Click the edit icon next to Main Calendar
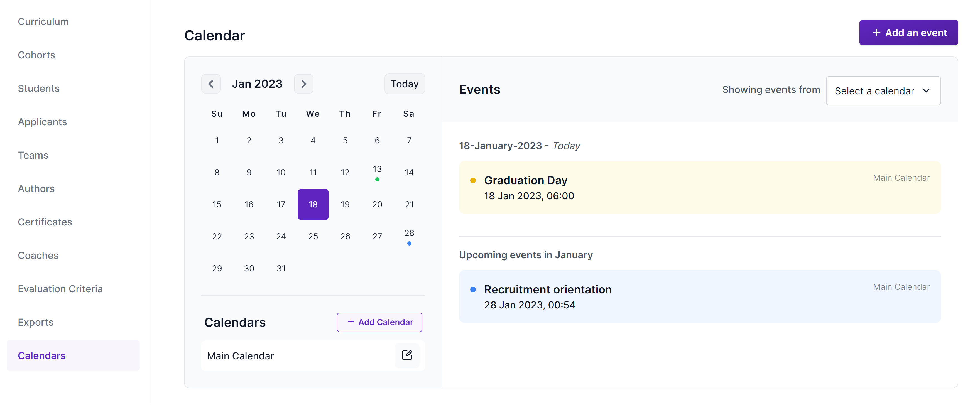Viewport: 980px width, 405px height. (x=407, y=355)
